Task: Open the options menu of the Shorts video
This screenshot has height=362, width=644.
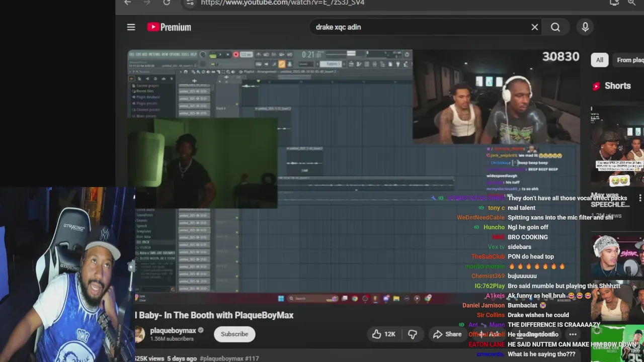Action: point(640,198)
